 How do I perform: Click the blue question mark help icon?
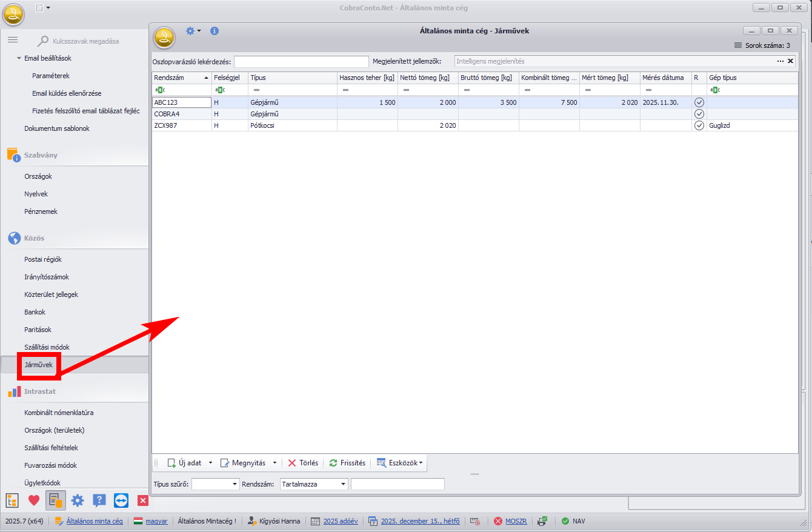coord(99,500)
